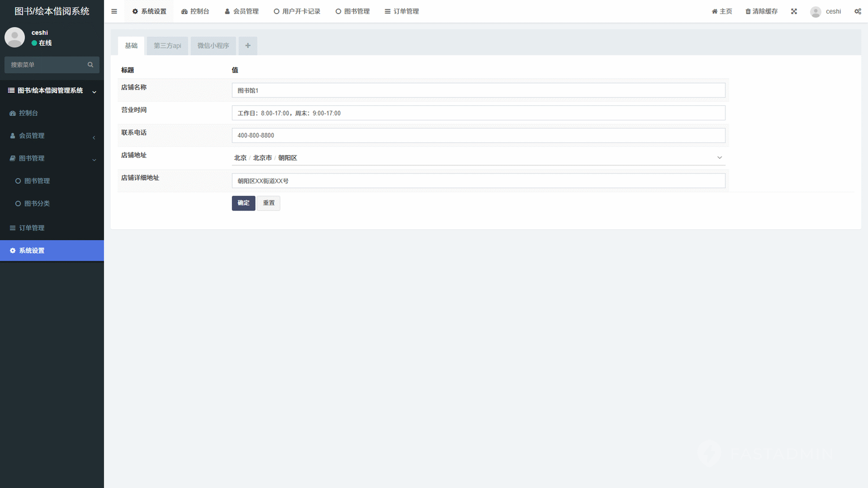Viewport: 868px width, 488px height.
Task: Go to 主页 via the home icon
Action: 715,11
